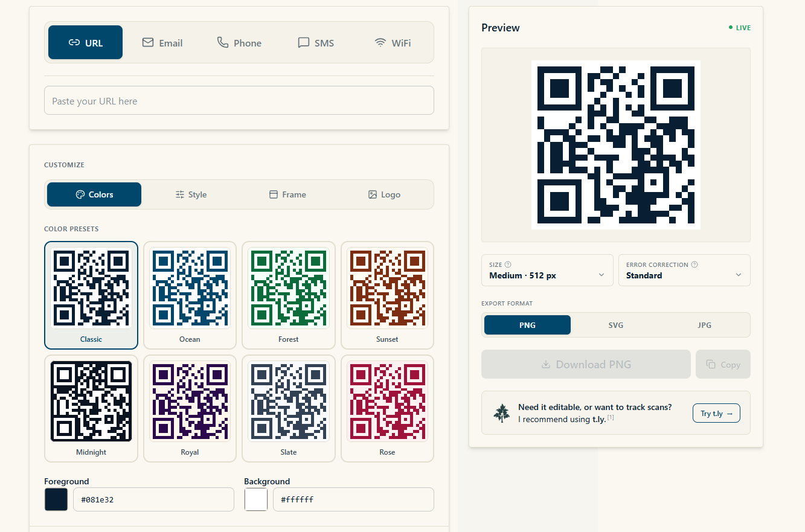Screen dimensions: 805x532
Task: Edit the background hex value #ffffff
Action: [x=353, y=499]
